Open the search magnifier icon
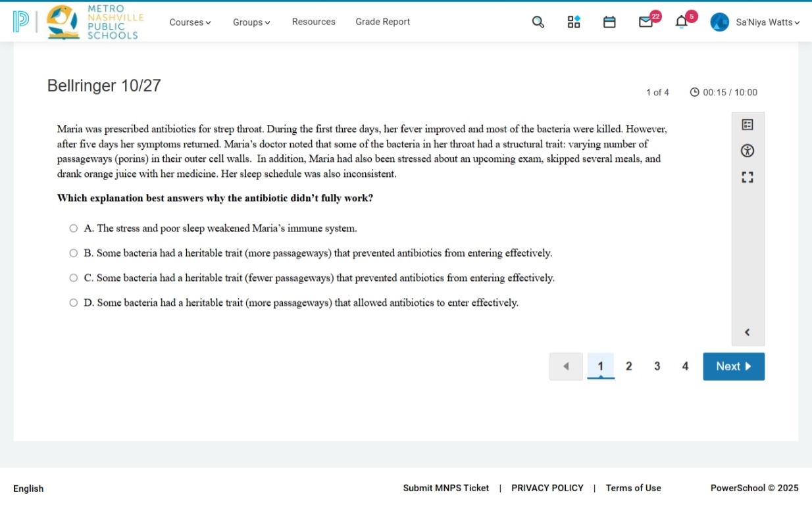Screen dimensions: 812x507 pos(538,22)
